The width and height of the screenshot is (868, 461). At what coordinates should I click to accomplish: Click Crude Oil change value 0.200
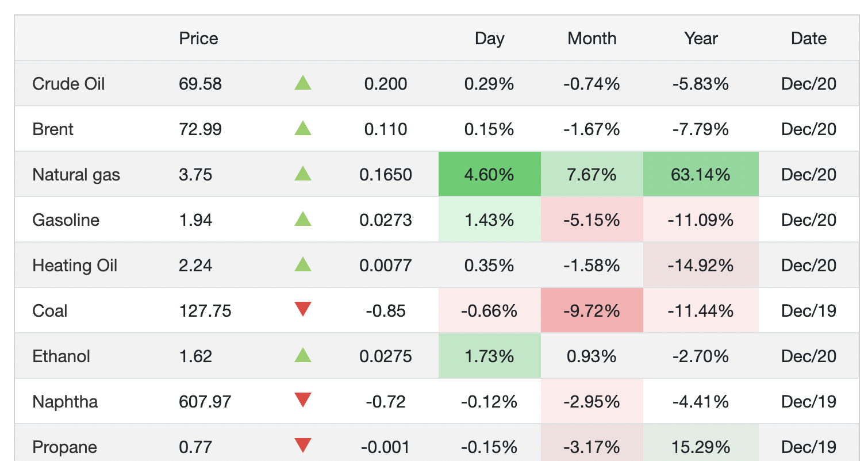(386, 84)
